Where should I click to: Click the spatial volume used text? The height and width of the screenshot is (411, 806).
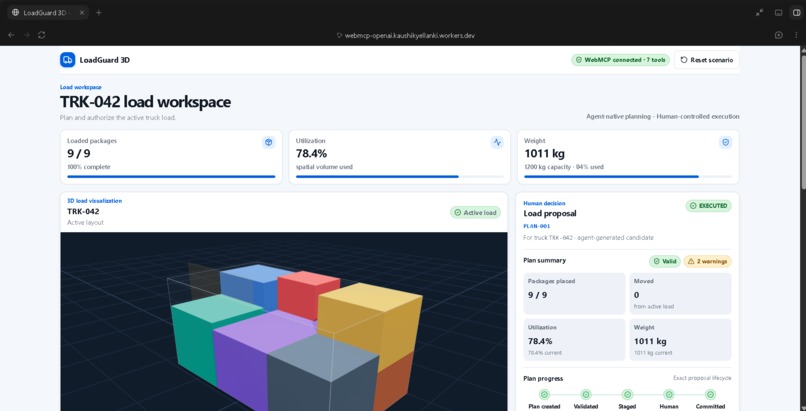point(324,167)
